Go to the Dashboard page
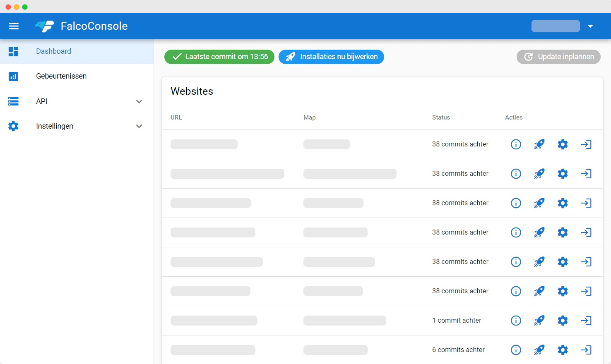 (x=77, y=51)
